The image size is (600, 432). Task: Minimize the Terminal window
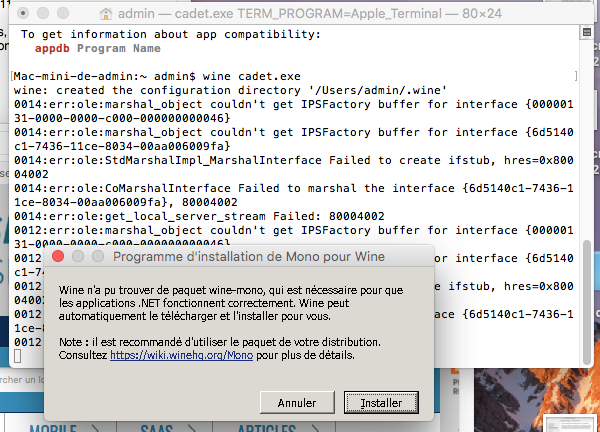[43, 13]
